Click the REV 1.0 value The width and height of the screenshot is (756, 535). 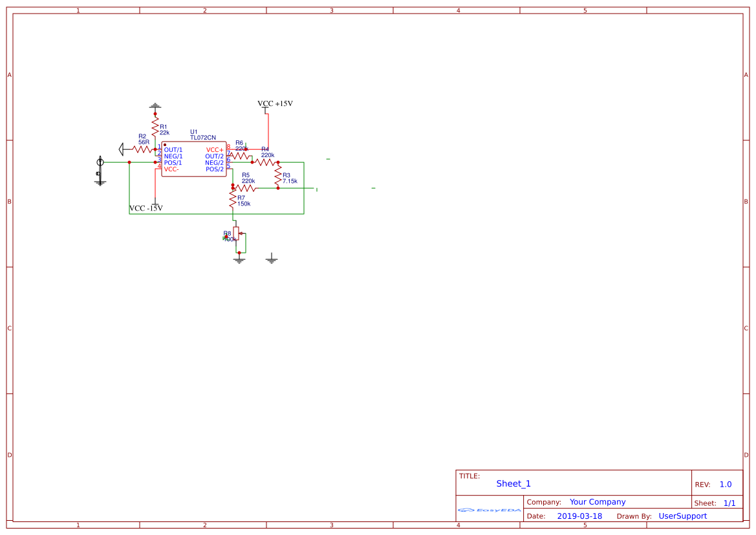click(724, 483)
